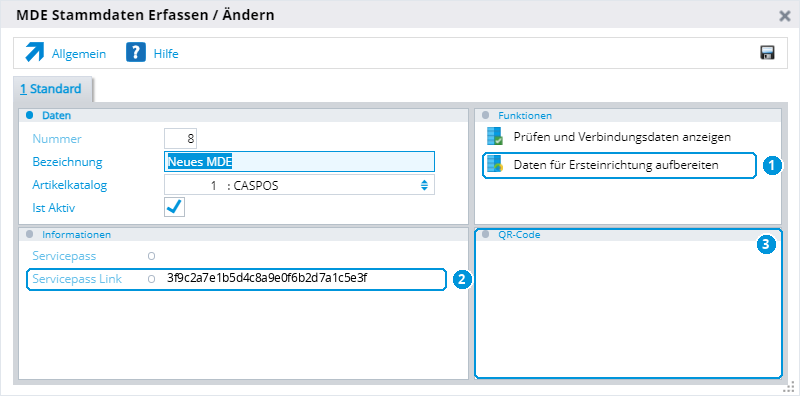Uncheck the Ist Aktiv checkbox
800x396 pixels.
click(x=174, y=208)
